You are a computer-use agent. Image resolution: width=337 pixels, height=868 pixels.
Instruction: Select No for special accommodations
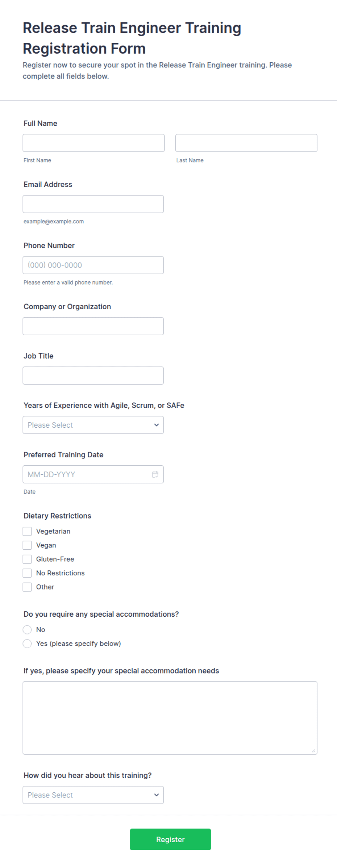tap(27, 630)
